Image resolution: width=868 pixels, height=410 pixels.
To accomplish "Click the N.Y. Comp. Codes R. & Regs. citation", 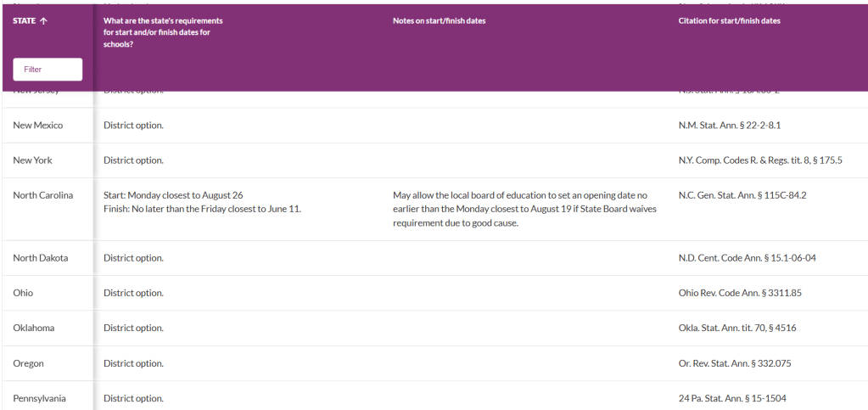I will (759, 160).
